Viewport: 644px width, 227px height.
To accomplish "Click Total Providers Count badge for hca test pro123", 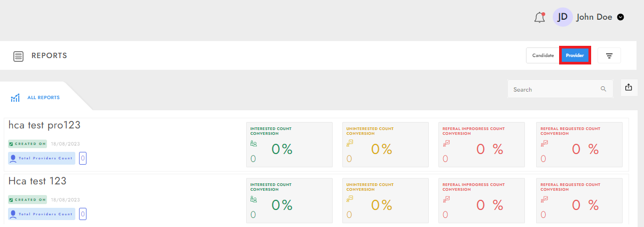I will point(42,158).
